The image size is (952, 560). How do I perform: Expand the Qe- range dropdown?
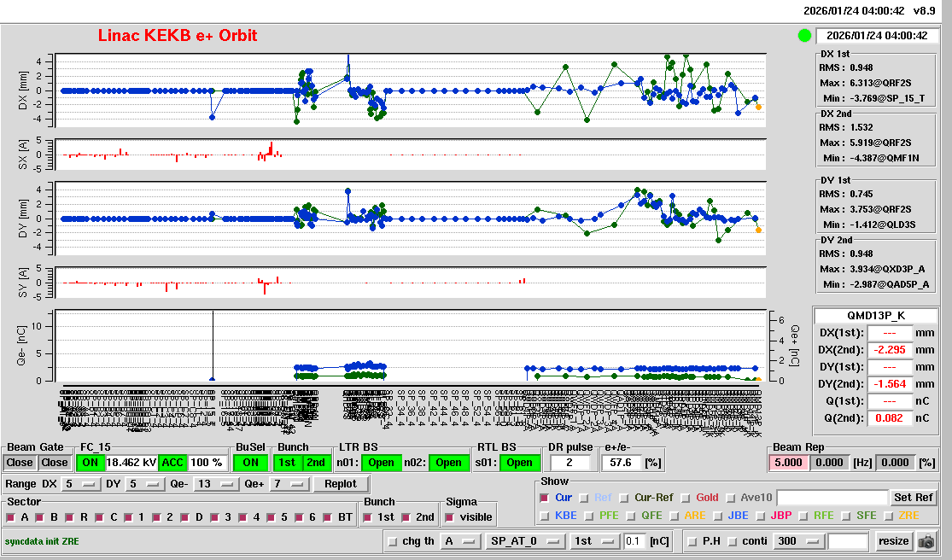coord(216,484)
